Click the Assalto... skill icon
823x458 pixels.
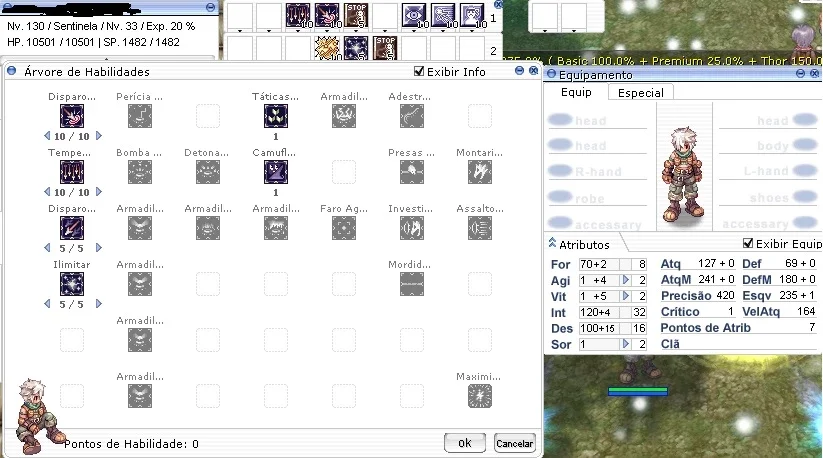tap(480, 228)
